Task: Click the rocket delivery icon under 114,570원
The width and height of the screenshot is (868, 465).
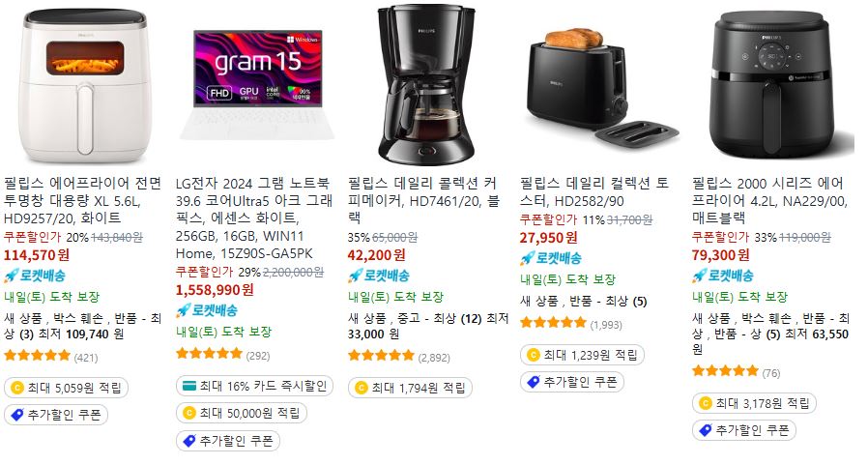Action: [x=11, y=276]
